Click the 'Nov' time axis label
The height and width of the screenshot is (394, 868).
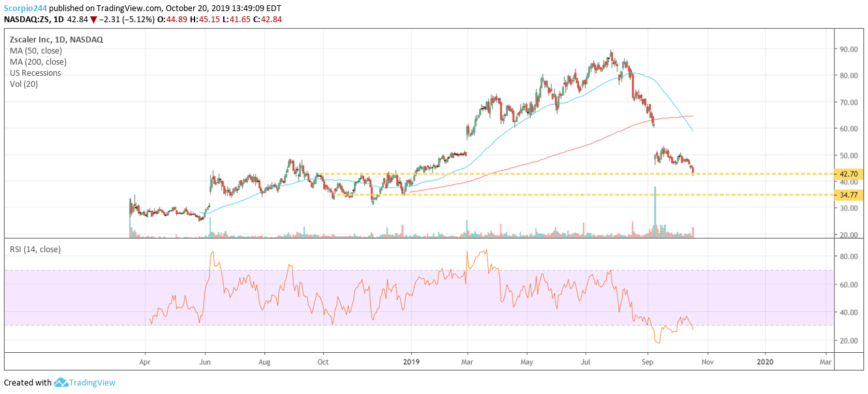pyautogui.click(x=707, y=361)
